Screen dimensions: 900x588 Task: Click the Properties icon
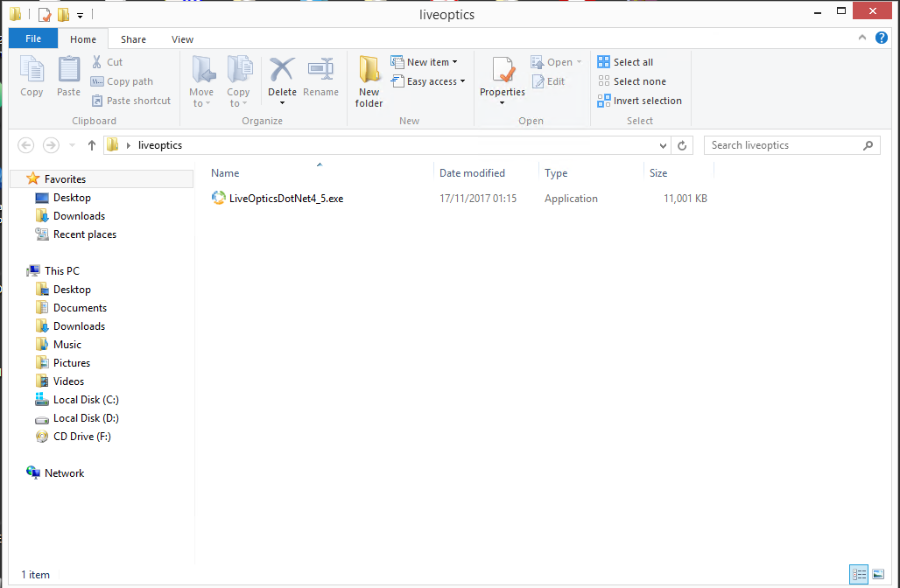(503, 69)
